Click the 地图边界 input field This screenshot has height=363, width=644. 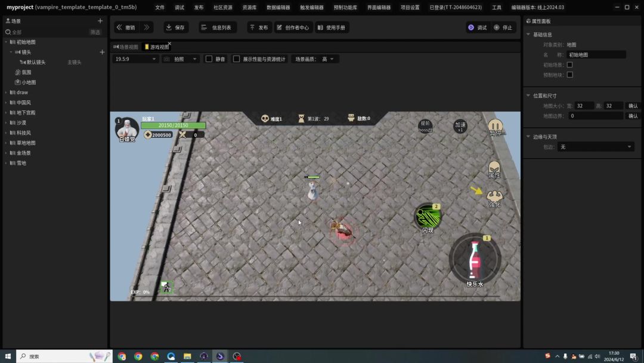(595, 116)
